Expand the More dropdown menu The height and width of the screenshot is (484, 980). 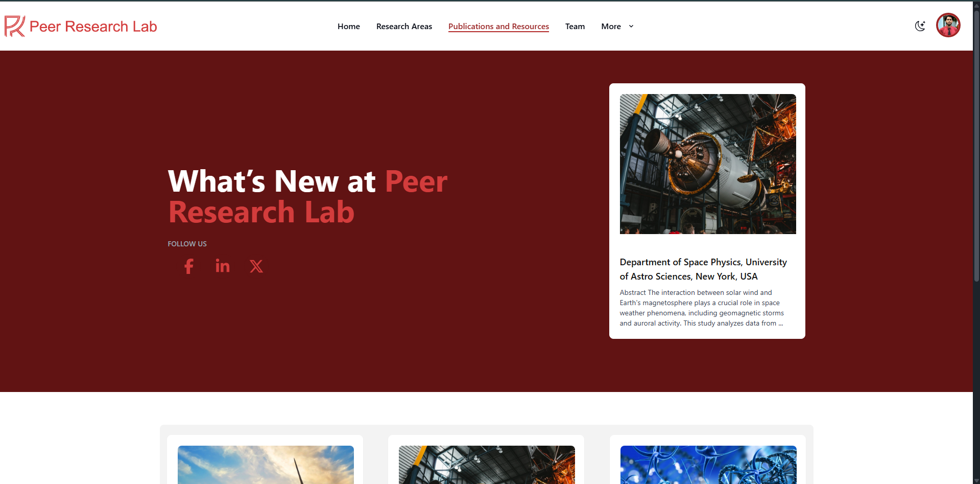click(x=617, y=27)
